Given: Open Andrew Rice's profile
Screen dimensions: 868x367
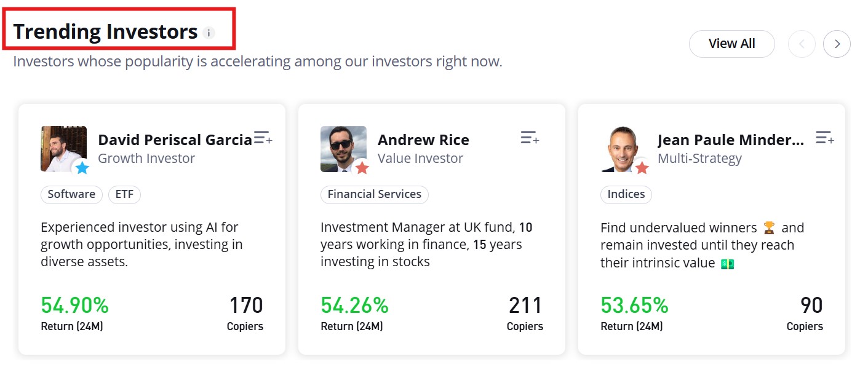Looking at the screenshot, I should click(x=423, y=140).
